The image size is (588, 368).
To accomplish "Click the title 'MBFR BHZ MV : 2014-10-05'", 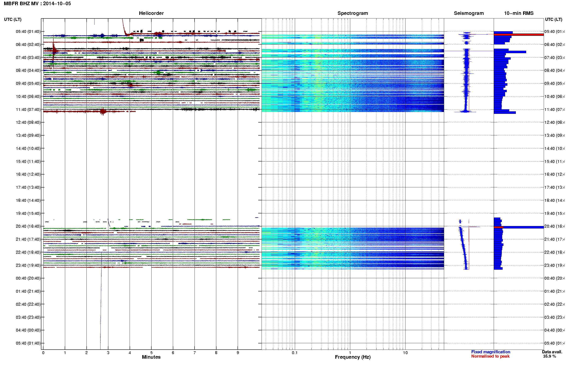I will (37, 3).
